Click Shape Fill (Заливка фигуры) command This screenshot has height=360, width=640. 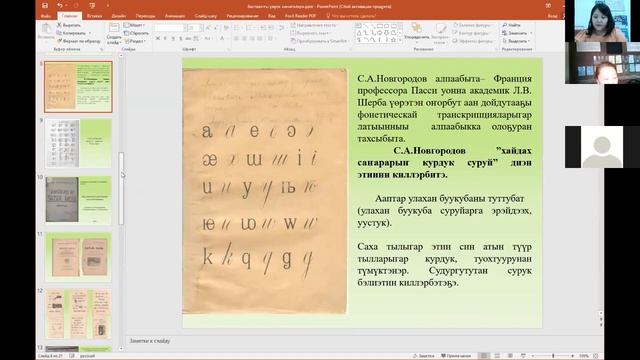(x=472, y=25)
